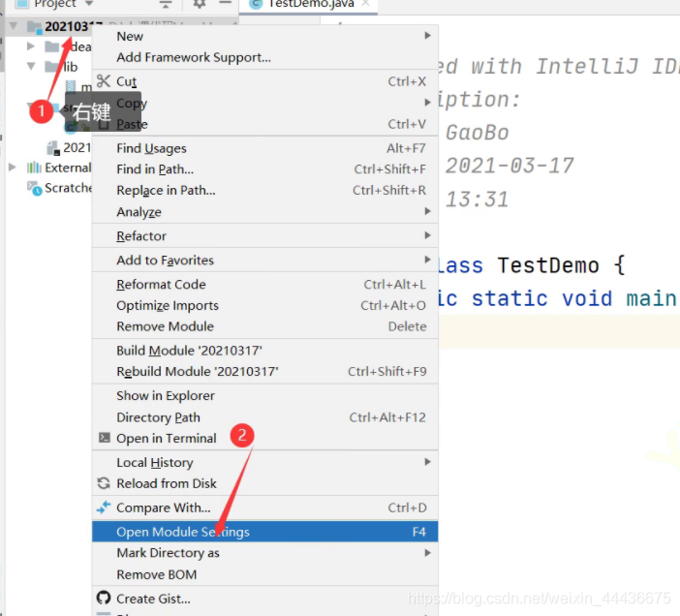
Task: Select External Libraries in project tree
Action: click(68, 168)
